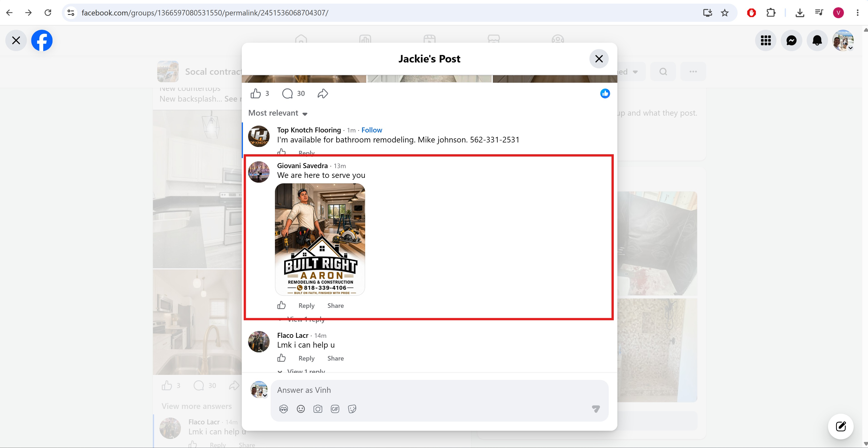
Task: Like Giovani Savedra's comment
Action: coord(281,306)
